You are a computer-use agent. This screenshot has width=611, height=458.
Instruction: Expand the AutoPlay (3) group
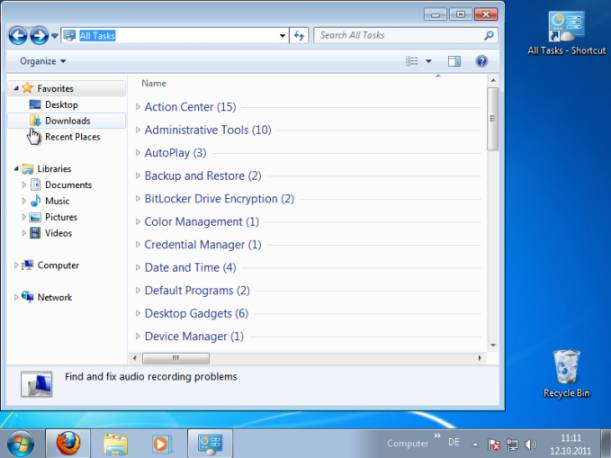click(x=138, y=153)
